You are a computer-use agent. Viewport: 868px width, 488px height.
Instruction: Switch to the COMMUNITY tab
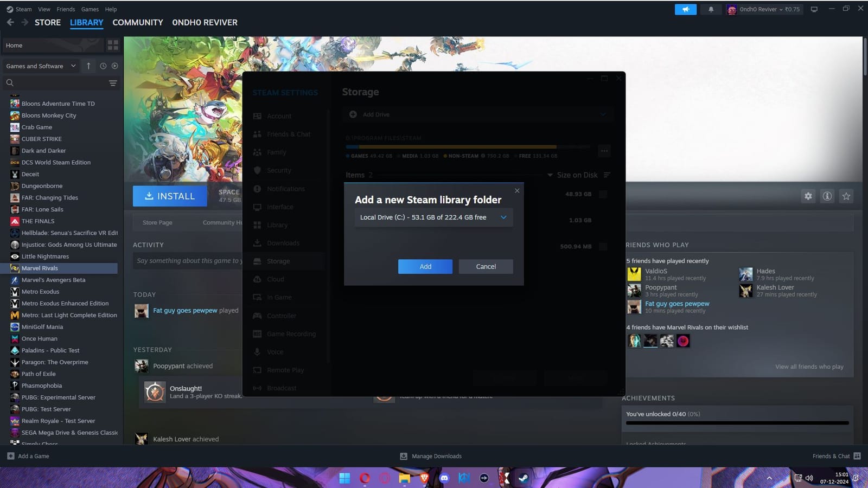coord(137,22)
